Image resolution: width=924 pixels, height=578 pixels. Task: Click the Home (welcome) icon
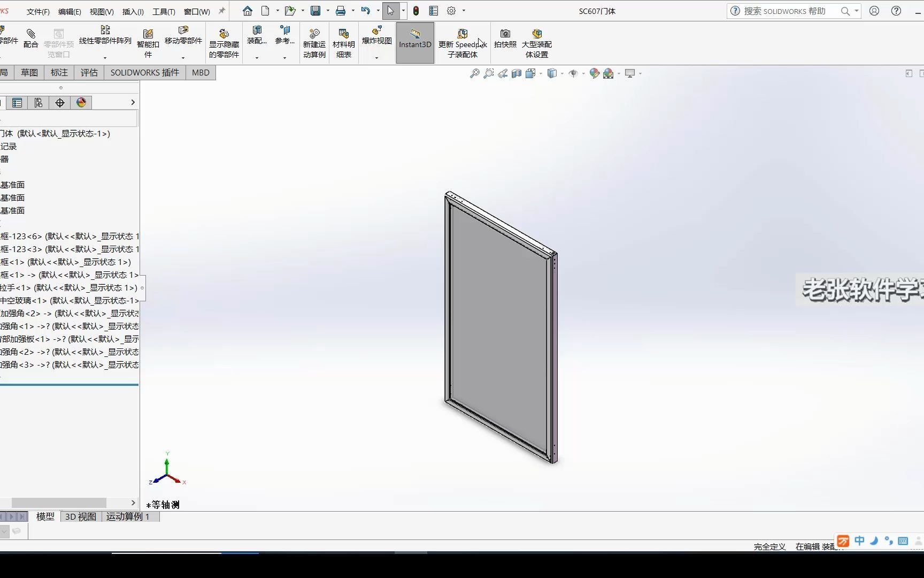tap(247, 11)
